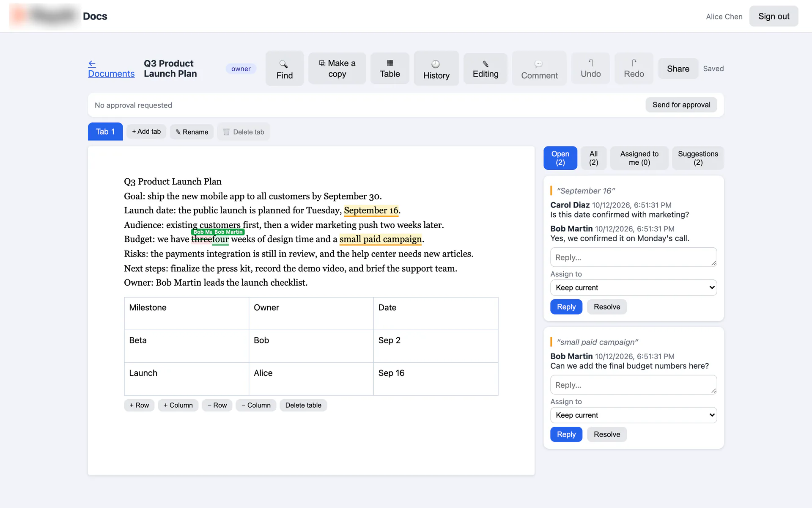Show Open comments filter
This screenshot has width=812, height=508.
pos(560,158)
